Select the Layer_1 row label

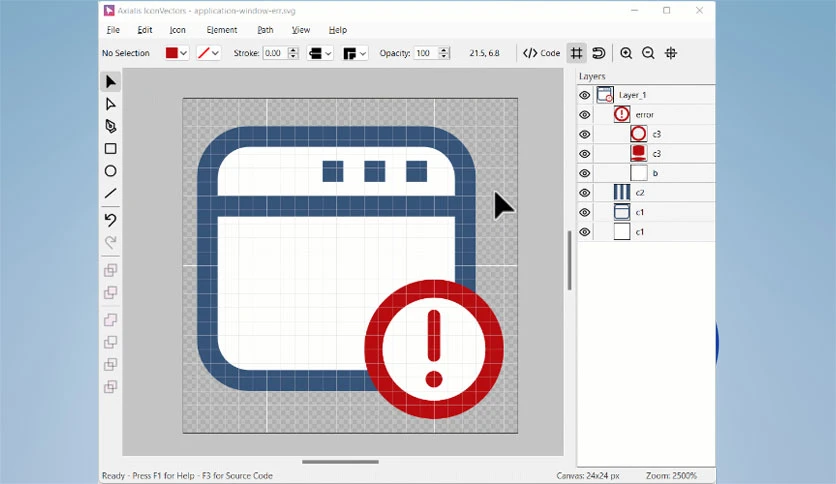pyautogui.click(x=632, y=95)
